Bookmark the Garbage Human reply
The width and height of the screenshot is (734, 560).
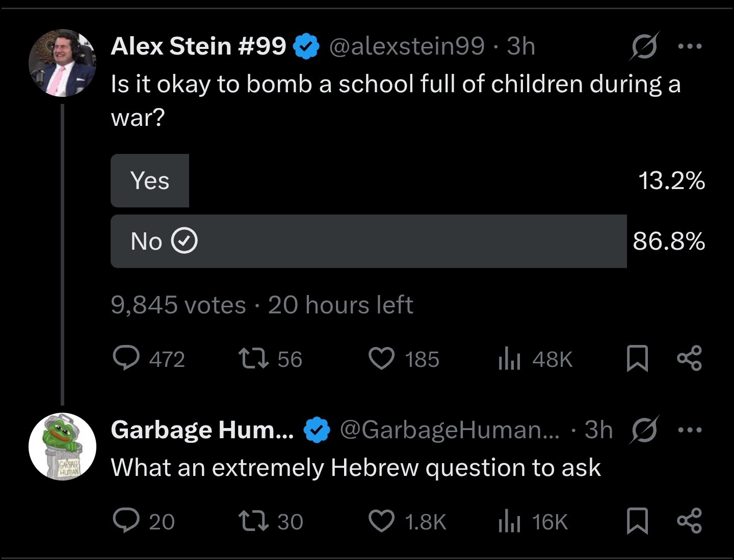[x=637, y=521]
